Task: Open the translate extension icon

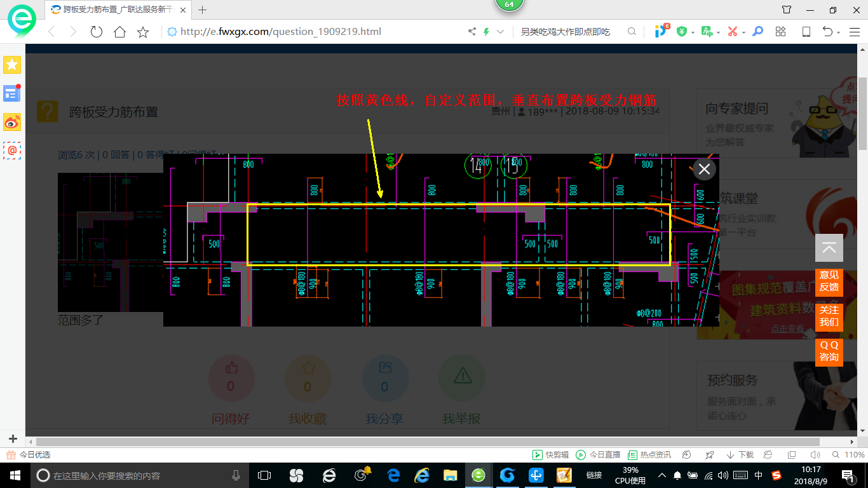Action: (x=707, y=31)
